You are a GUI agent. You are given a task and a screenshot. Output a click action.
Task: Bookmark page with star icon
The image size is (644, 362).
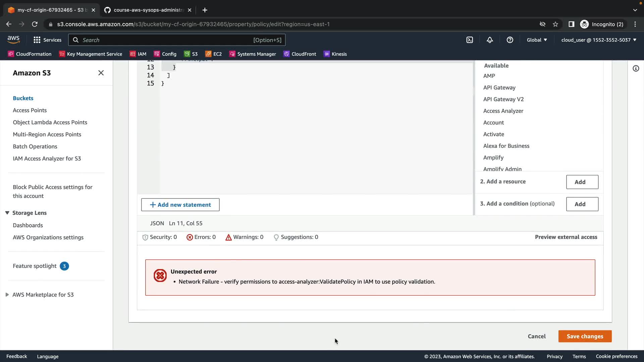tap(555, 24)
